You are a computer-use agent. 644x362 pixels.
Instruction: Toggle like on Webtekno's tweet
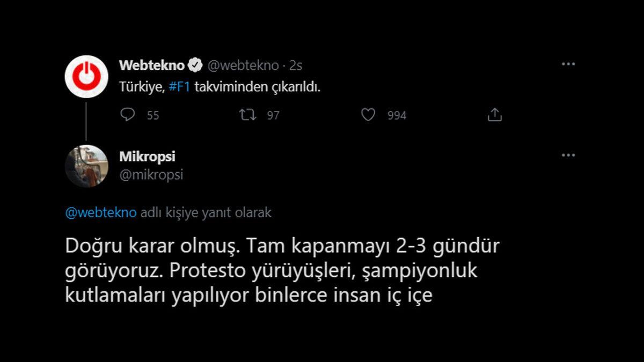(x=369, y=114)
